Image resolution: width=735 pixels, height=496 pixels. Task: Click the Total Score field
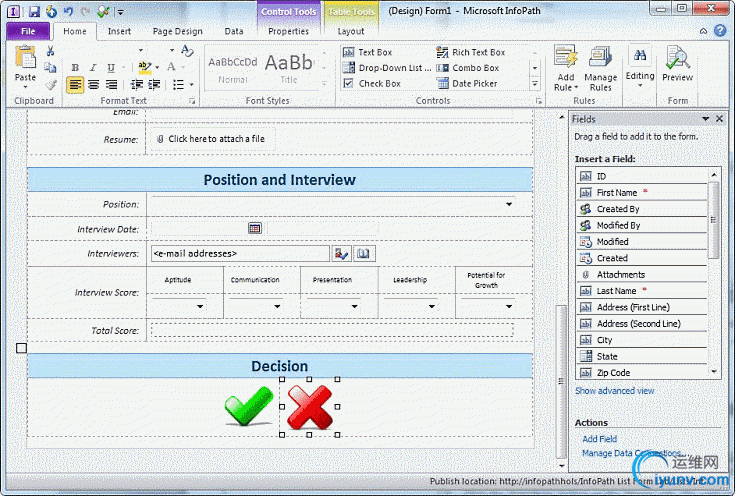[332, 330]
